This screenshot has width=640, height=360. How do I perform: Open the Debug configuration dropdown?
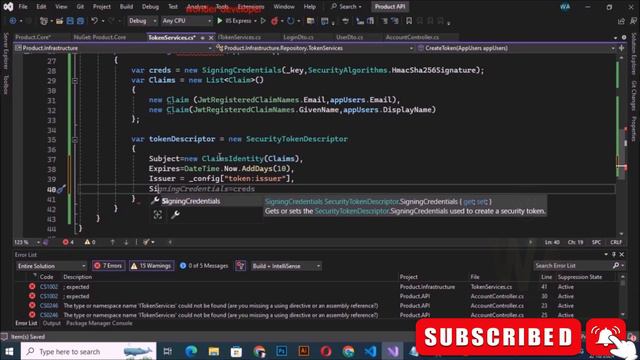[142, 20]
